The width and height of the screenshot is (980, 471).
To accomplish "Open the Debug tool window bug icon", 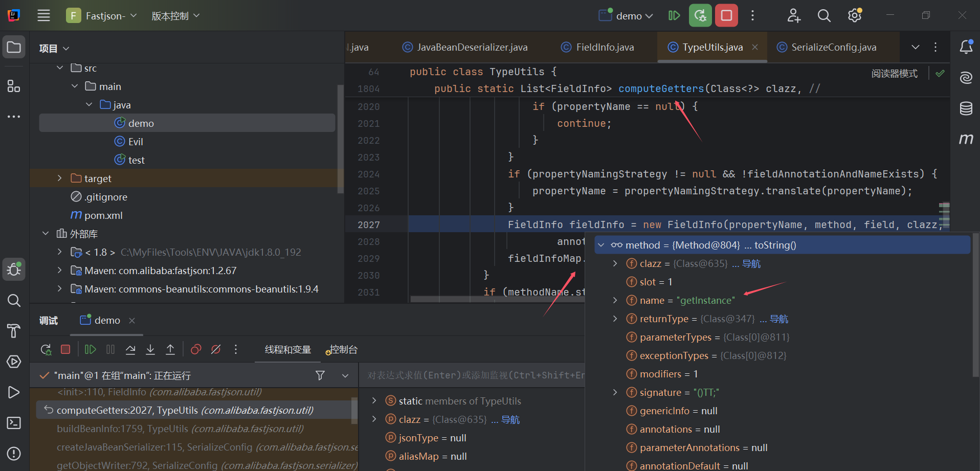I will 14,269.
